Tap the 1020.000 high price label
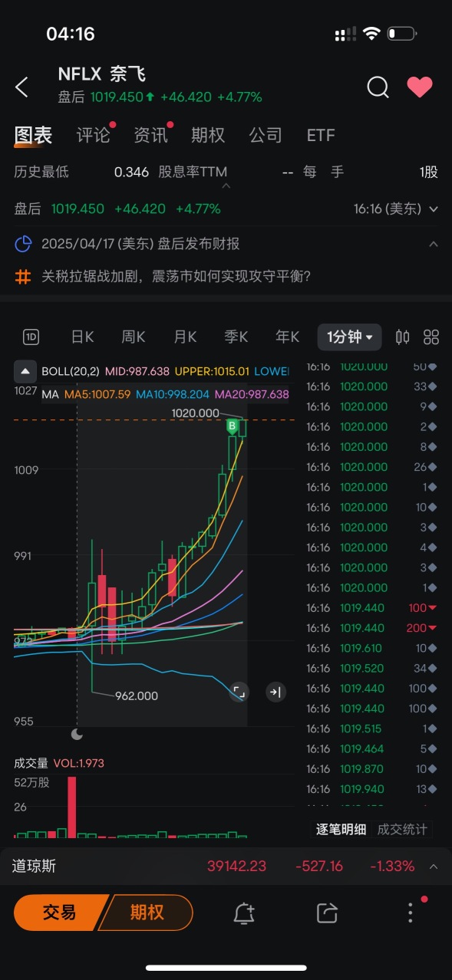This screenshot has height=980, width=452. tap(195, 413)
